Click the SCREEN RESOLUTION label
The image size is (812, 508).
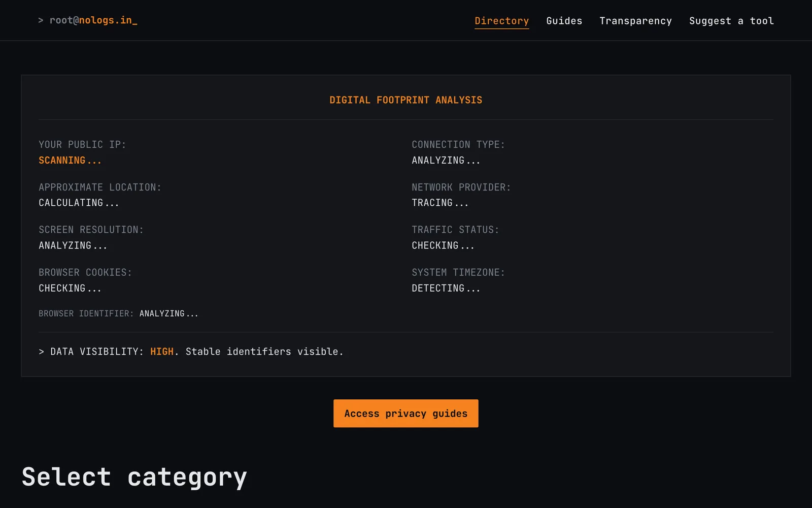coord(91,230)
